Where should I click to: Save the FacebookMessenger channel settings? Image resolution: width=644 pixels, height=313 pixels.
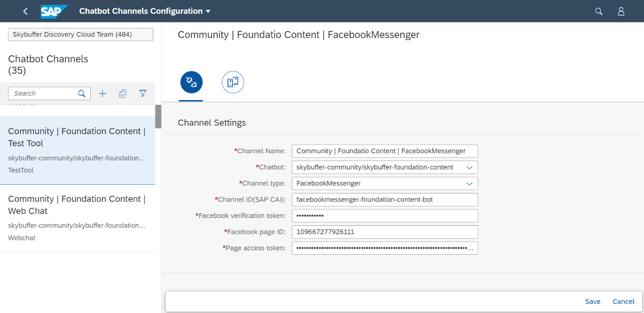point(593,301)
